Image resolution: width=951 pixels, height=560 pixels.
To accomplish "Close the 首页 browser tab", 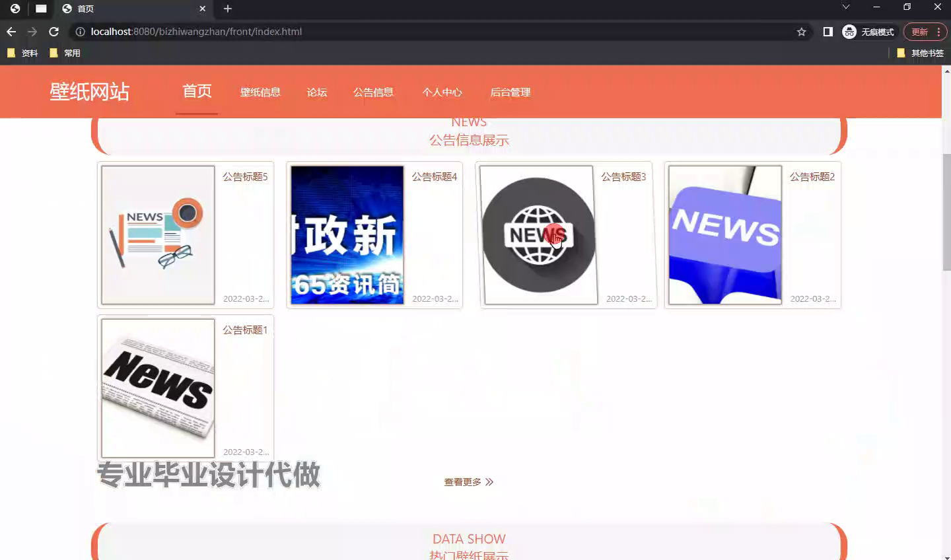I will 203,9.
